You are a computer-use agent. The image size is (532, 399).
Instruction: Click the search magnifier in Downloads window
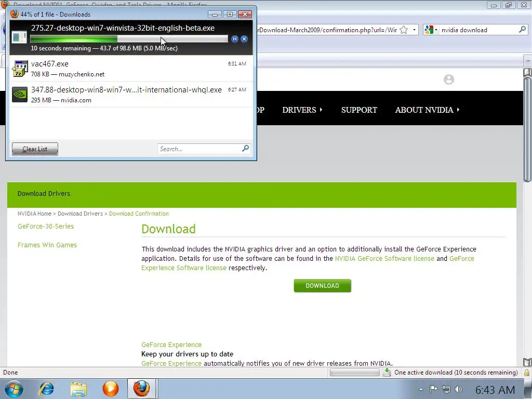point(246,148)
